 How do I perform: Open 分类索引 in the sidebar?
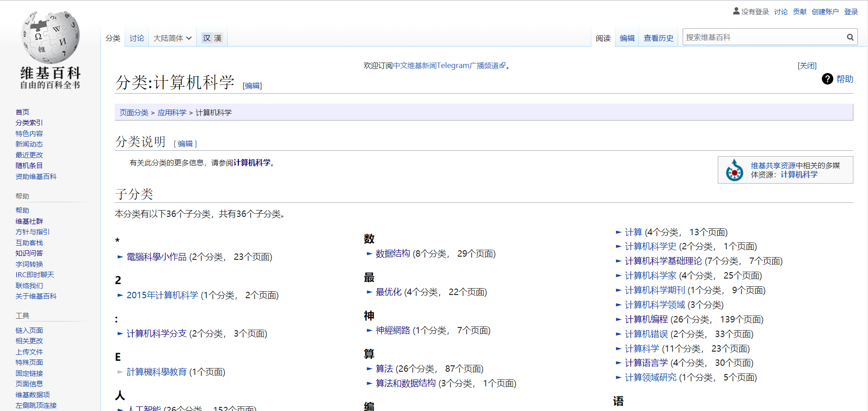click(x=29, y=123)
